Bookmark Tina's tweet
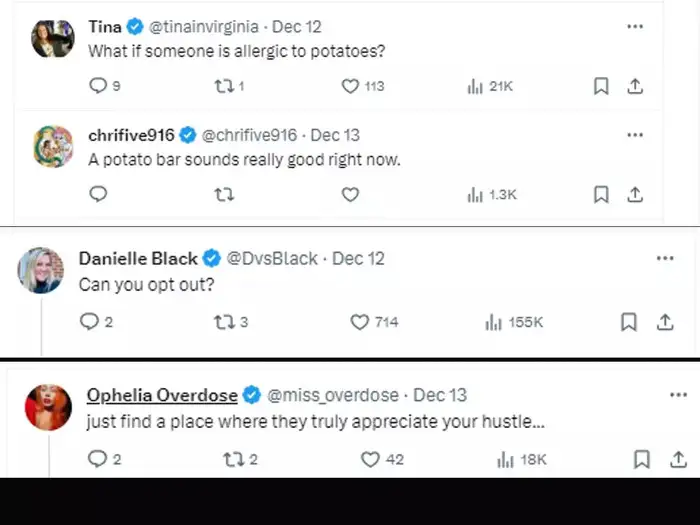The width and height of the screenshot is (700, 525). tap(601, 86)
